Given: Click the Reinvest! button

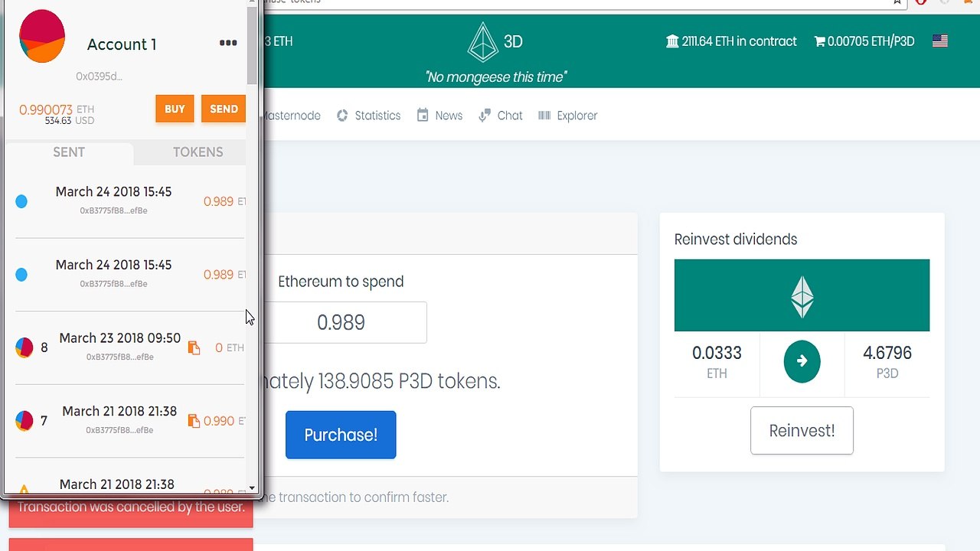Looking at the screenshot, I should pyautogui.click(x=802, y=431).
